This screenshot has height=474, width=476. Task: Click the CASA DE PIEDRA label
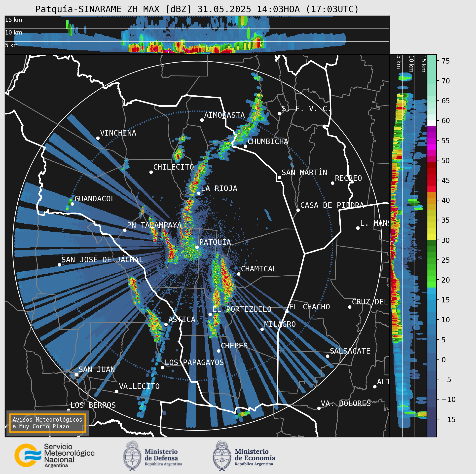(x=332, y=205)
